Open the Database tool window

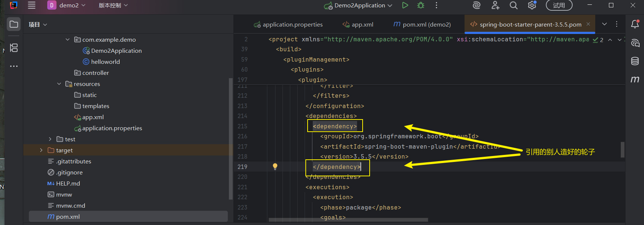pyautogui.click(x=635, y=61)
